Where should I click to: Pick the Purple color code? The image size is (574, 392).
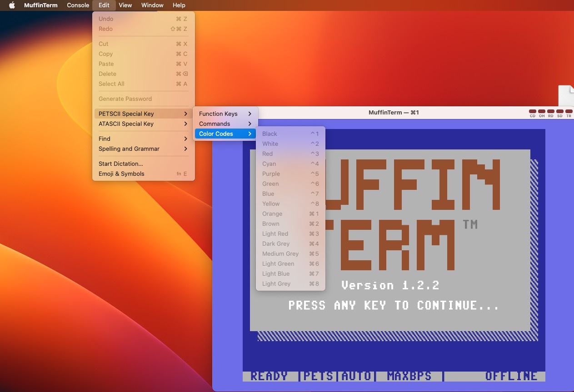(291, 174)
